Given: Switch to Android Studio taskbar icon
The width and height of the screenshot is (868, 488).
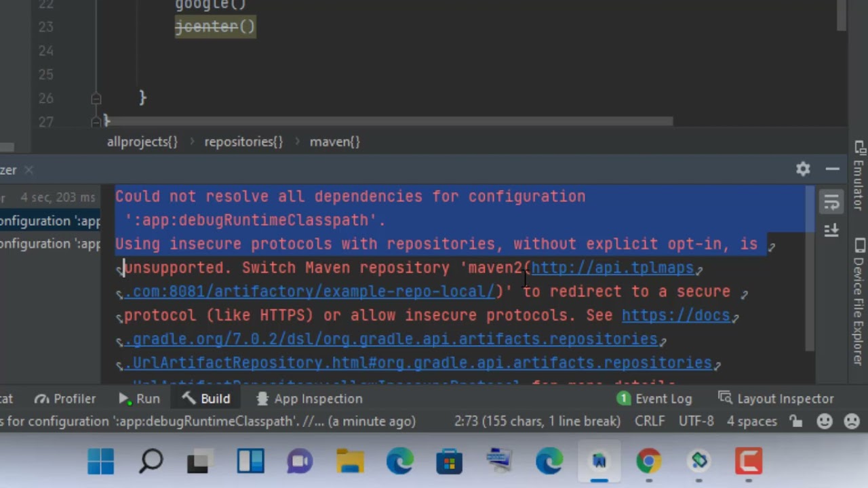Looking at the screenshot, I should pyautogui.click(x=599, y=462).
